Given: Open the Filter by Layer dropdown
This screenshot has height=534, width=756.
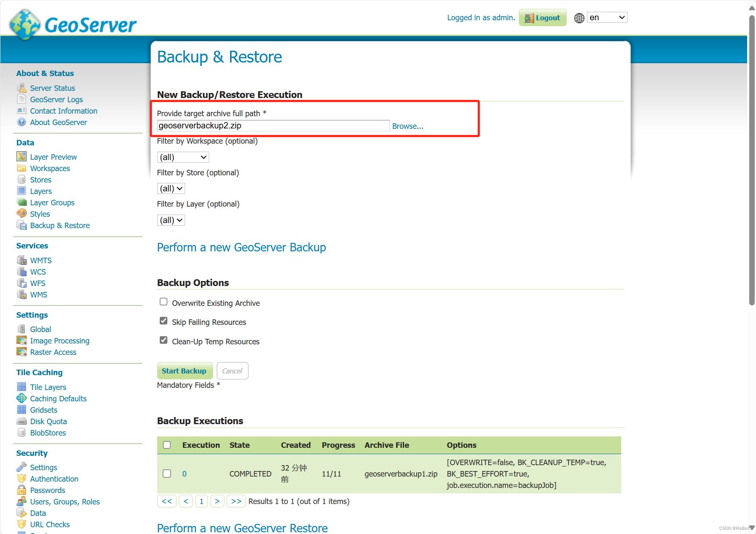Looking at the screenshot, I should tap(171, 220).
